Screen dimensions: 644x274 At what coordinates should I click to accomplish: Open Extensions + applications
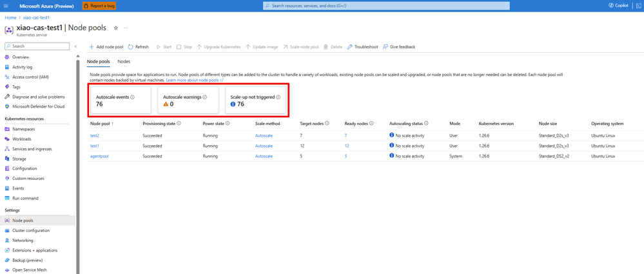[x=35, y=250]
